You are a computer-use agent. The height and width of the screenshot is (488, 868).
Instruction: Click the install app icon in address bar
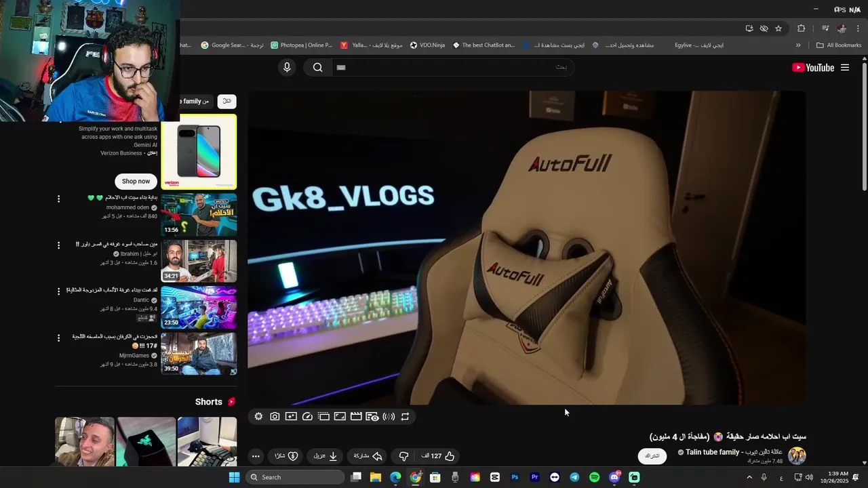pos(749,28)
